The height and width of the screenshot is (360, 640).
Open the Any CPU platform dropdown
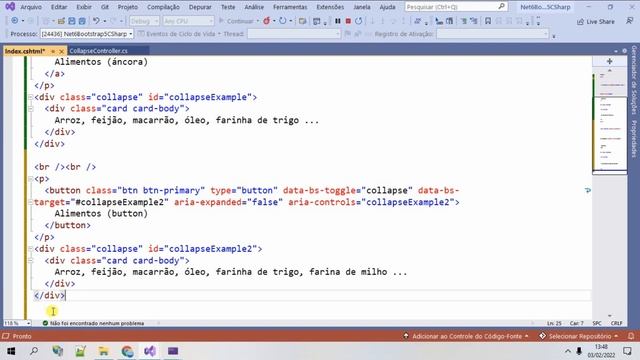(x=188, y=21)
